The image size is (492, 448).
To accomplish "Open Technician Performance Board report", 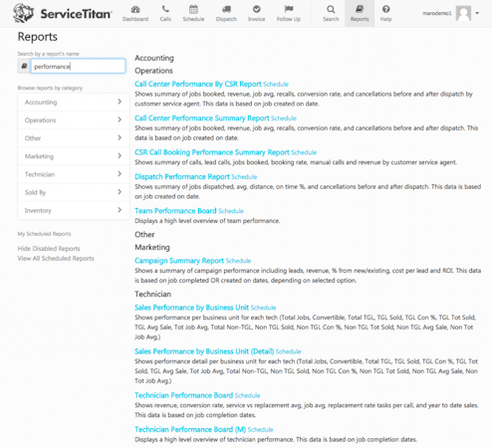I will [x=183, y=395].
